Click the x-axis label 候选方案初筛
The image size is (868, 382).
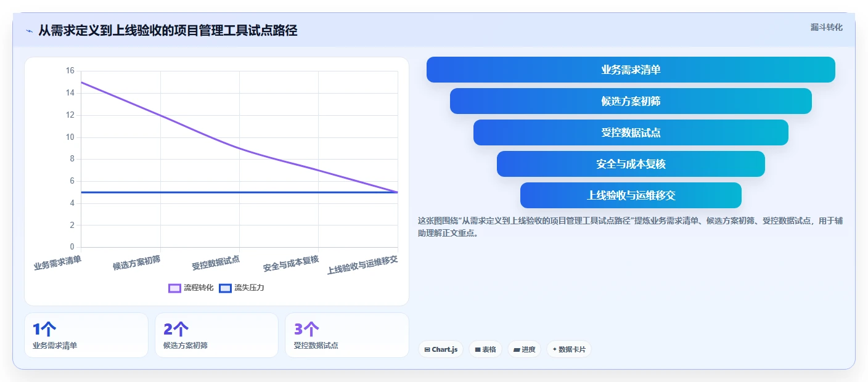pyautogui.click(x=136, y=263)
